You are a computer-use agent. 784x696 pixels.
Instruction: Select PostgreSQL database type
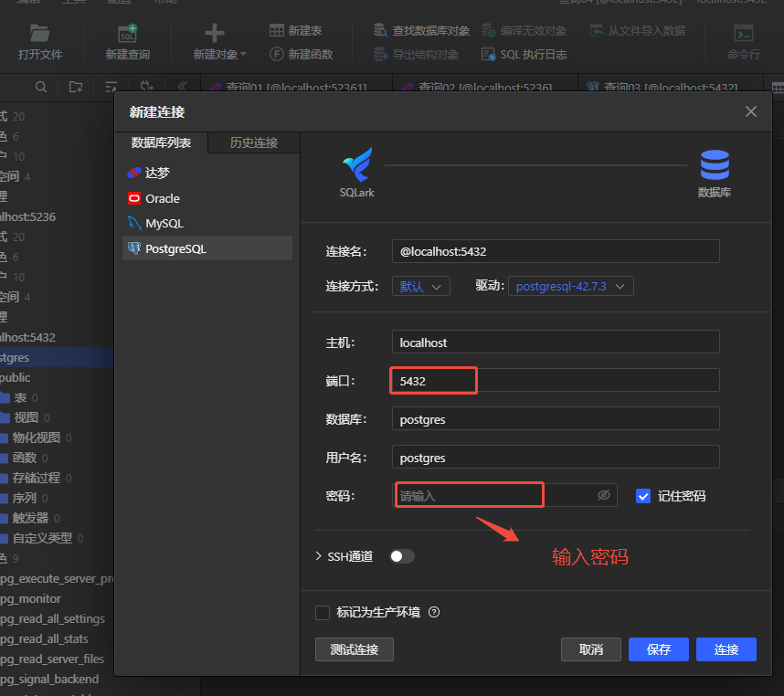(207, 248)
